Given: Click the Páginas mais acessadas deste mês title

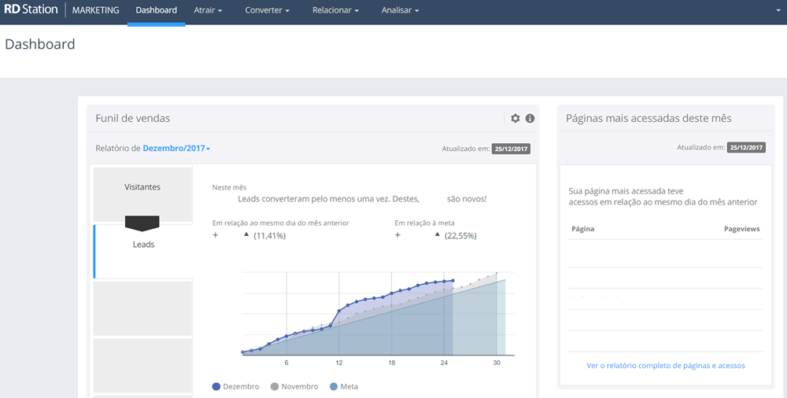Looking at the screenshot, I should point(648,118).
